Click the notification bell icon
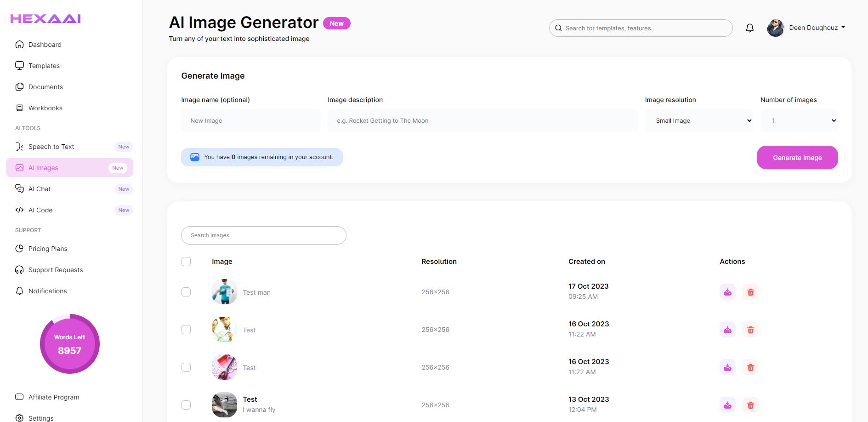This screenshot has width=868, height=422. [x=749, y=28]
